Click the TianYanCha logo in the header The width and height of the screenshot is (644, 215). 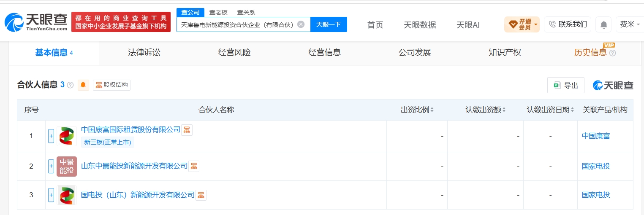36,22
